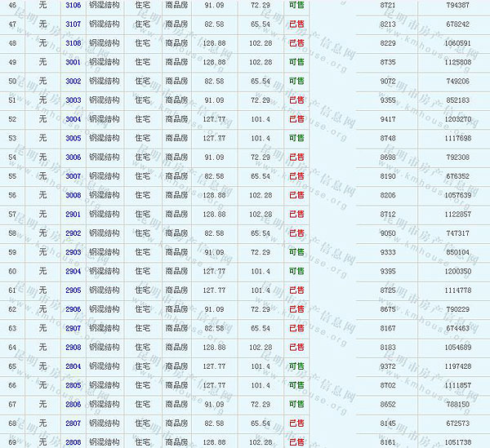Select room 3008 link
This screenshot has height=448, width=490.
coord(73,195)
